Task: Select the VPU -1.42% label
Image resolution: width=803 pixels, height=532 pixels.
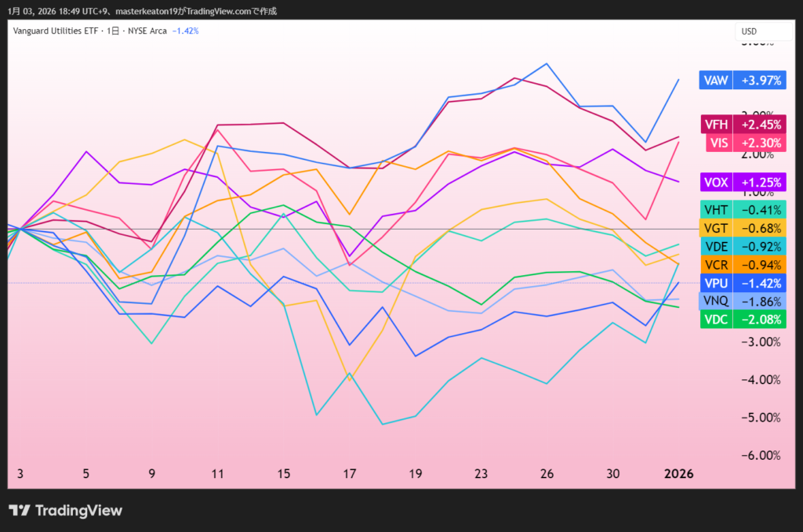Action: click(x=743, y=283)
